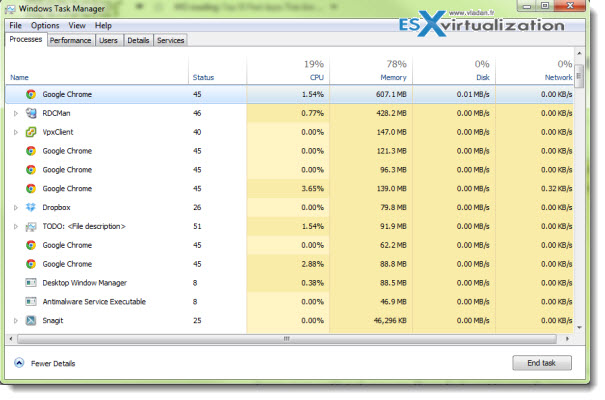Click status value 51 in TODO row
This screenshot has width=605, height=400.
click(x=197, y=226)
